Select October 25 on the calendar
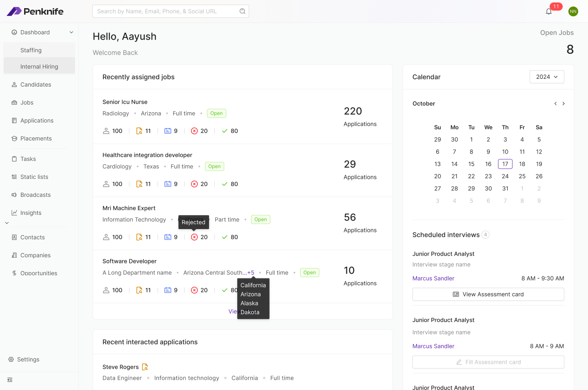 (x=522, y=176)
